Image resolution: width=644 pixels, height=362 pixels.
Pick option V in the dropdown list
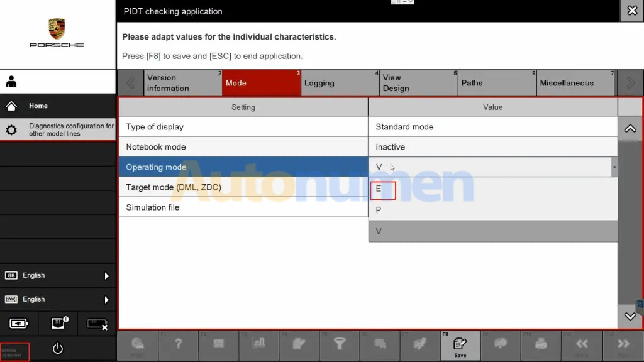pos(379,231)
